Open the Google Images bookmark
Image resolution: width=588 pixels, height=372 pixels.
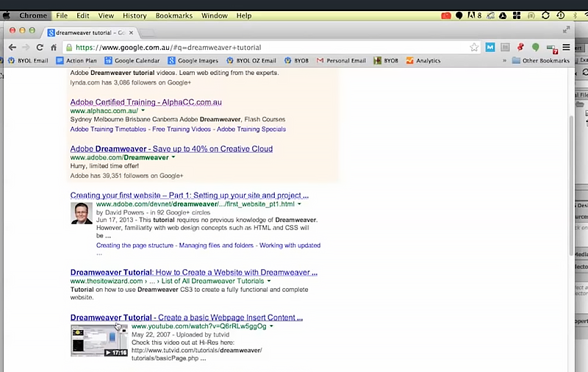(193, 60)
